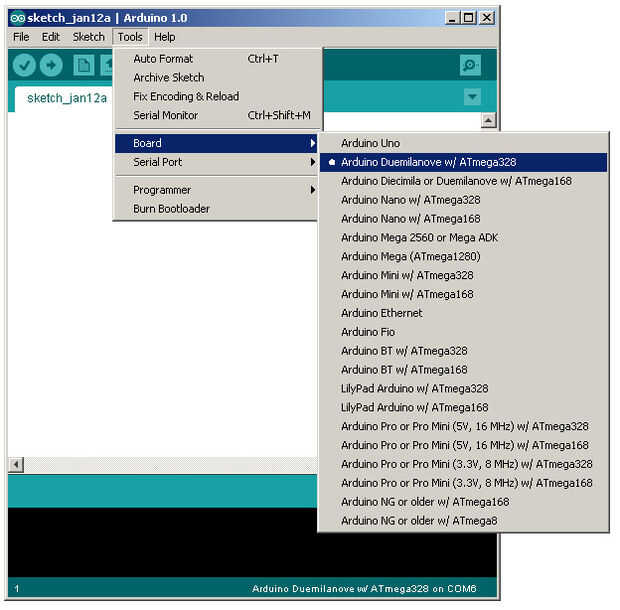Click the Upload arrow toolbar icon

[51, 65]
